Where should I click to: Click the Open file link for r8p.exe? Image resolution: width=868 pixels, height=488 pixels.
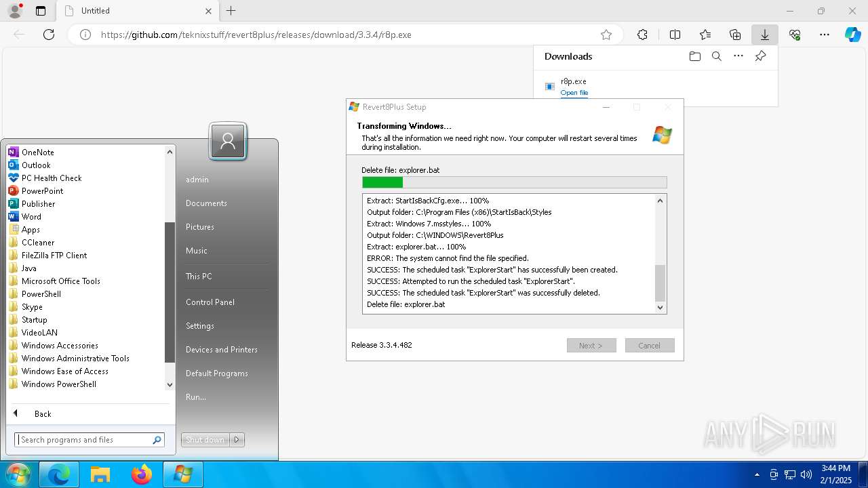tap(574, 93)
